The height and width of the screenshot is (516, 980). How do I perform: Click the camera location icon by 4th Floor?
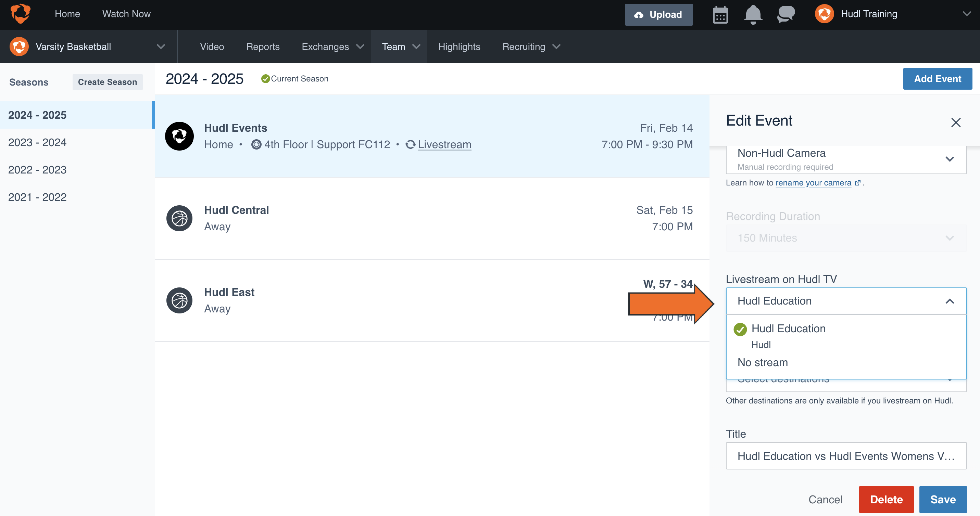click(x=256, y=144)
